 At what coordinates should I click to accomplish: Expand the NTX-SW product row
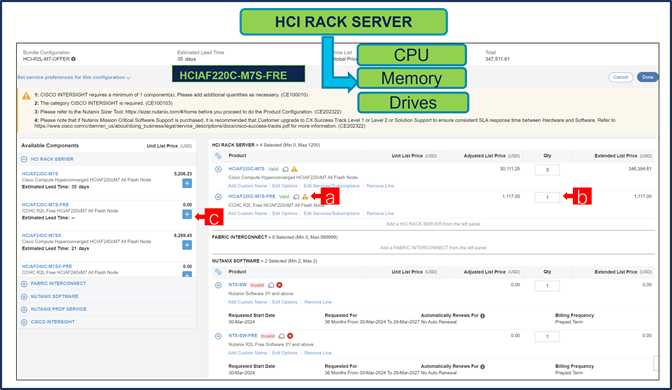tap(218, 285)
